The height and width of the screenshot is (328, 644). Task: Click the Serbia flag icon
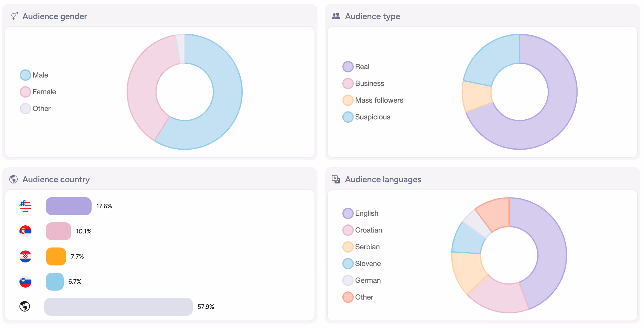click(x=25, y=231)
